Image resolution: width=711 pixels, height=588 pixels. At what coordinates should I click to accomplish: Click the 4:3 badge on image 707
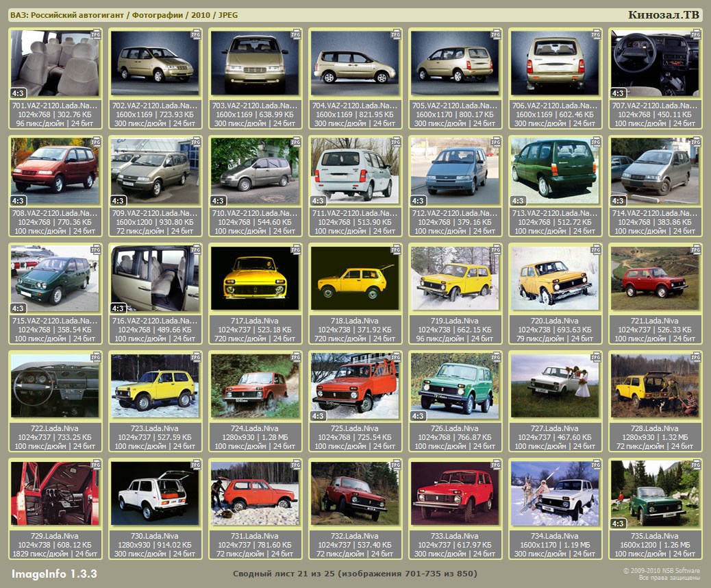618,93
